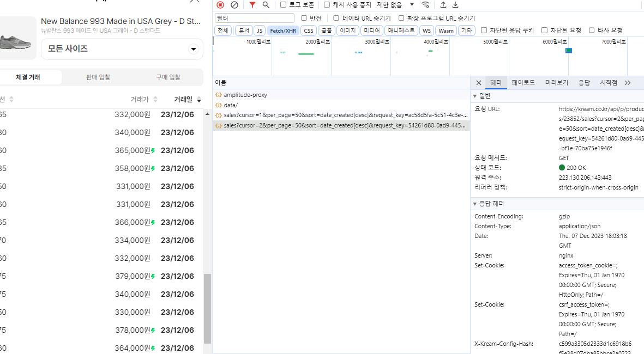Screen dimensions: 644x354
Task: Select WS resource type filter
Action: point(427,30)
